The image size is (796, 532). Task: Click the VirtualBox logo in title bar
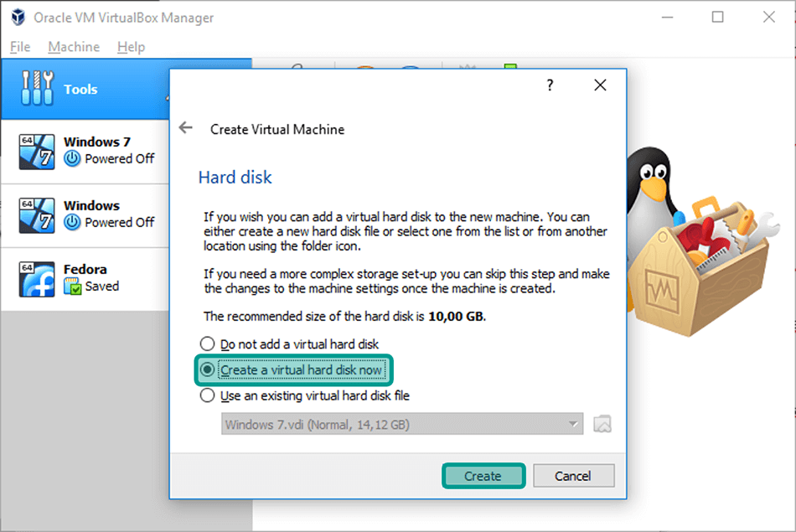pos(18,18)
